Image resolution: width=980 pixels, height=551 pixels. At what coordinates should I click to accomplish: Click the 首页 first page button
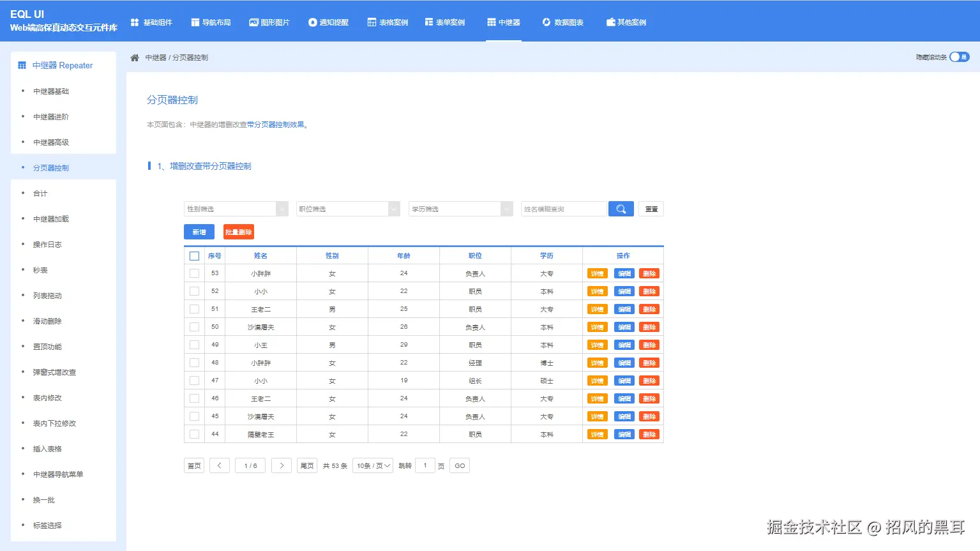click(194, 465)
